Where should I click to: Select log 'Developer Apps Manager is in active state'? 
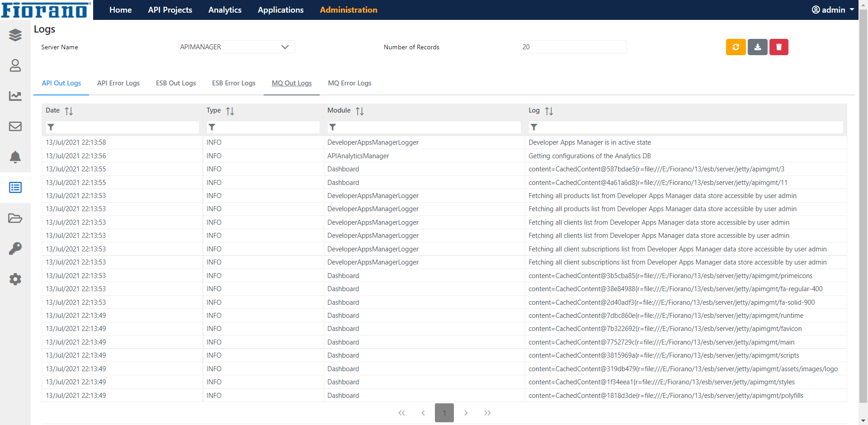click(x=590, y=142)
